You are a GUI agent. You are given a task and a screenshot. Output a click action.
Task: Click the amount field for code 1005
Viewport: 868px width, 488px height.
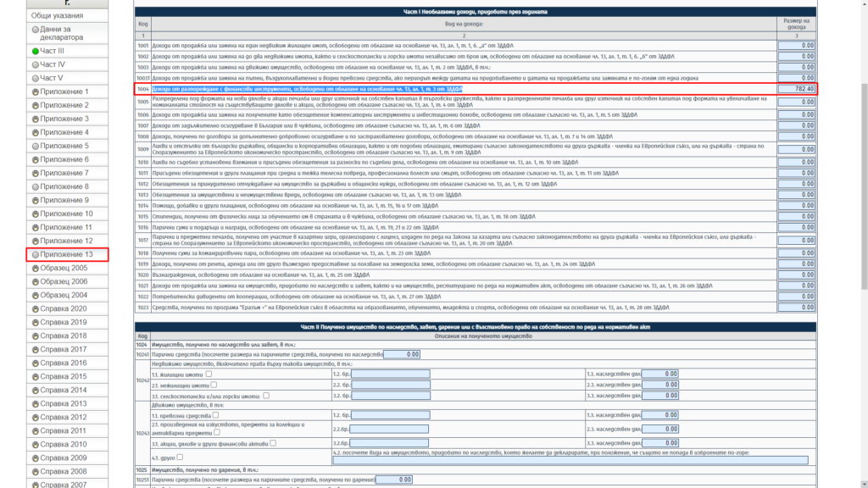(x=797, y=102)
